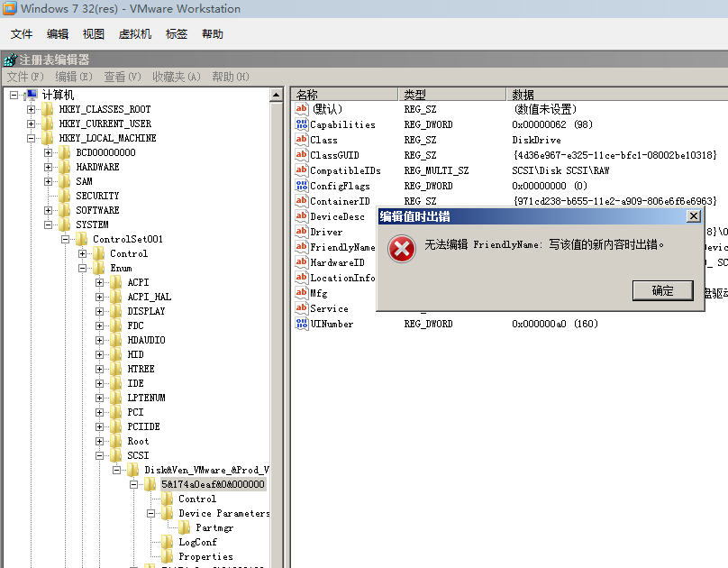Click the HKEY_CURRENT_USER folder icon

48,124
